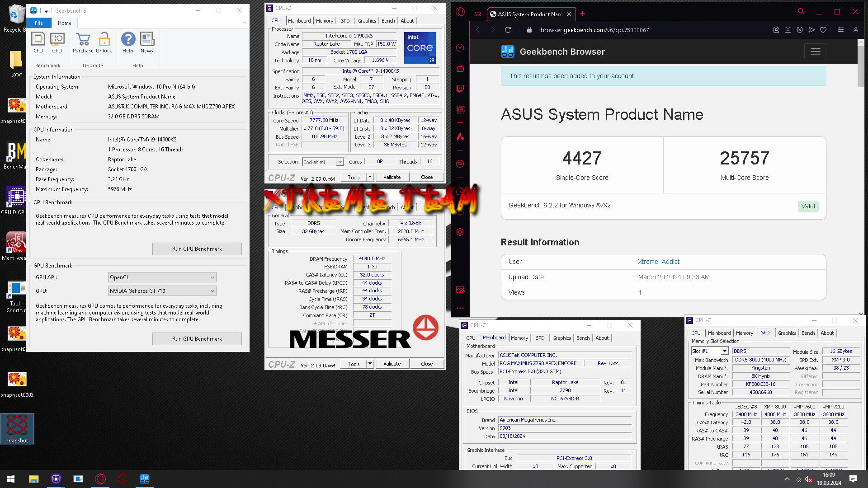The image size is (868, 488).
Task: Click the Valid badge on Geekbench result
Action: [x=808, y=206]
